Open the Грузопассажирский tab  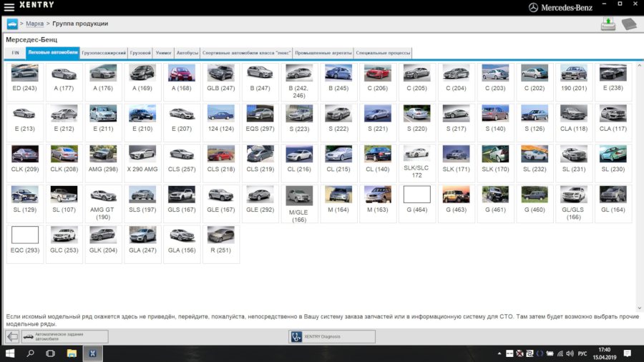104,53
